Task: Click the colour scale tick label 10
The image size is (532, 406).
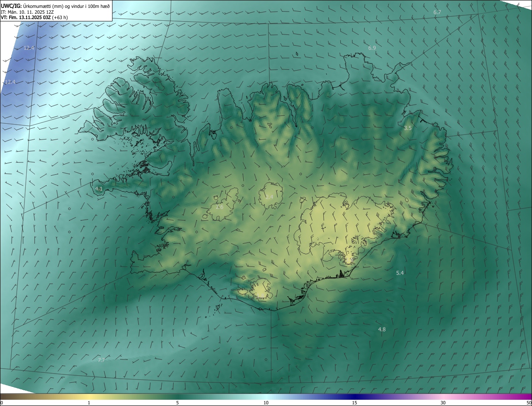Action: 266,403
